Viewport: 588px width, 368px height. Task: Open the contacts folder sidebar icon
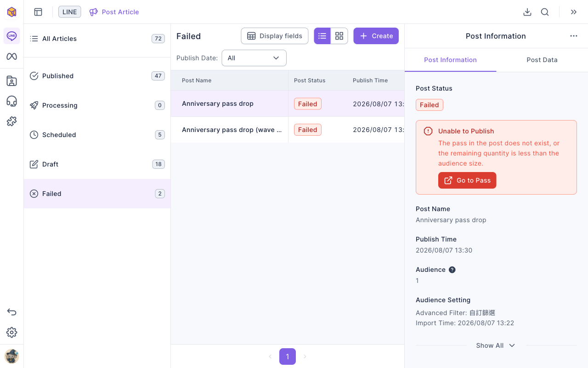[11, 81]
